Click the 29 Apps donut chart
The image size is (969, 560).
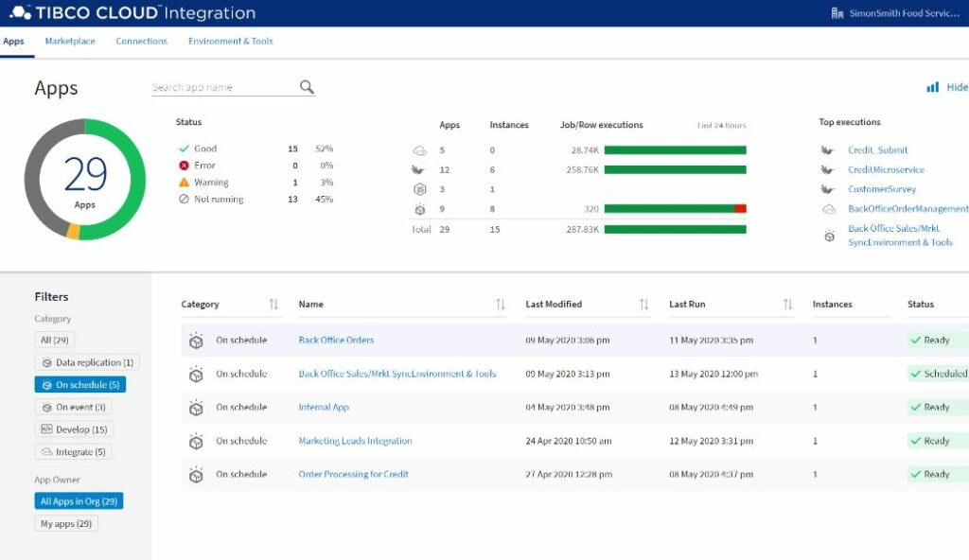pyautogui.click(x=85, y=179)
